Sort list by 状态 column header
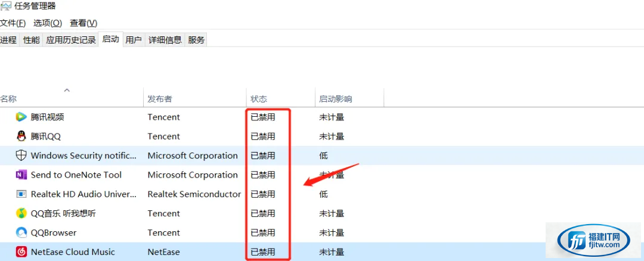Viewport: 644px width, 261px height. tap(259, 99)
